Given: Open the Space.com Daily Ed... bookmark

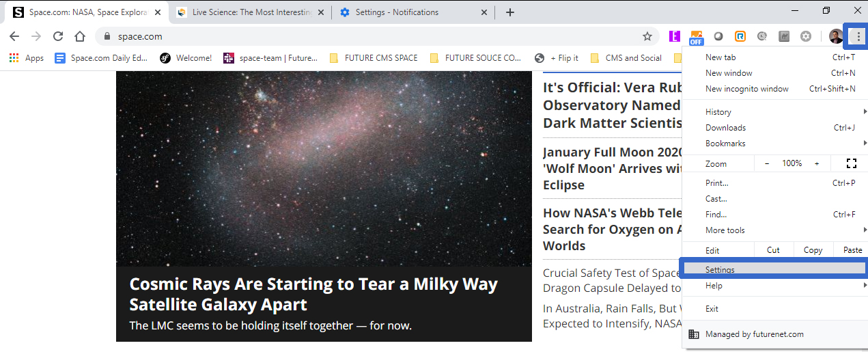Looking at the screenshot, I should (101, 58).
